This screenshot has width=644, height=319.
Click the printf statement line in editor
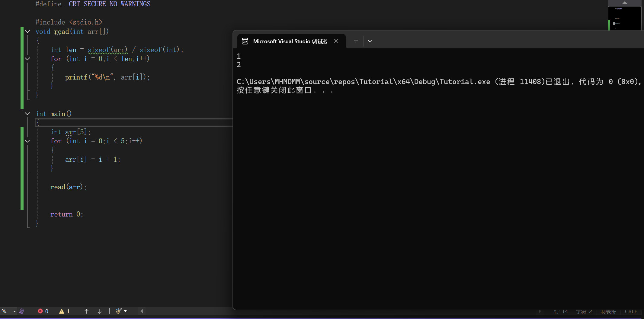pos(107,77)
